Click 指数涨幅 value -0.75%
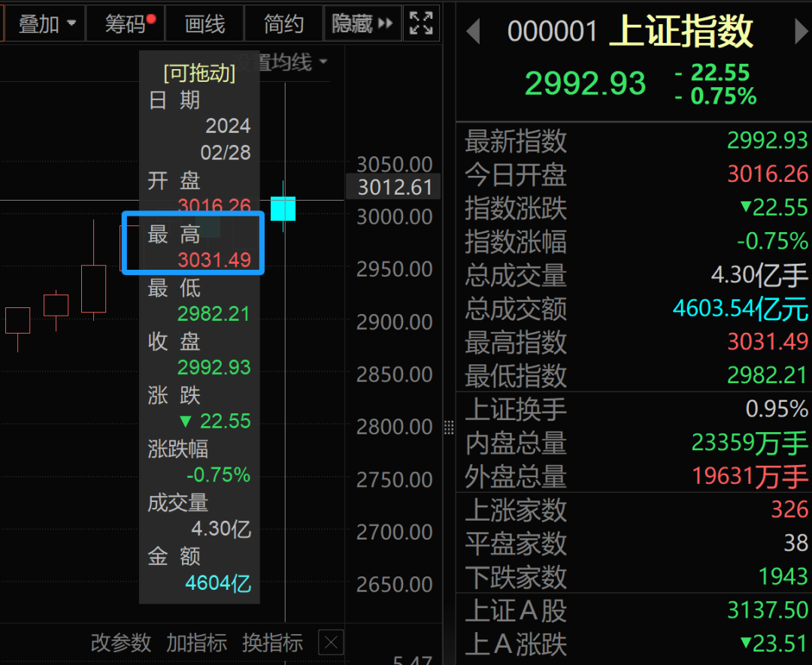Image resolution: width=812 pixels, height=665 pixels. coord(773,241)
